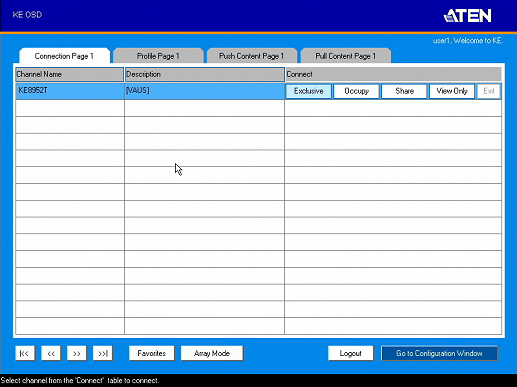This screenshot has height=387, width=517.
Task: Click the Connect column header
Action: pos(393,74)
